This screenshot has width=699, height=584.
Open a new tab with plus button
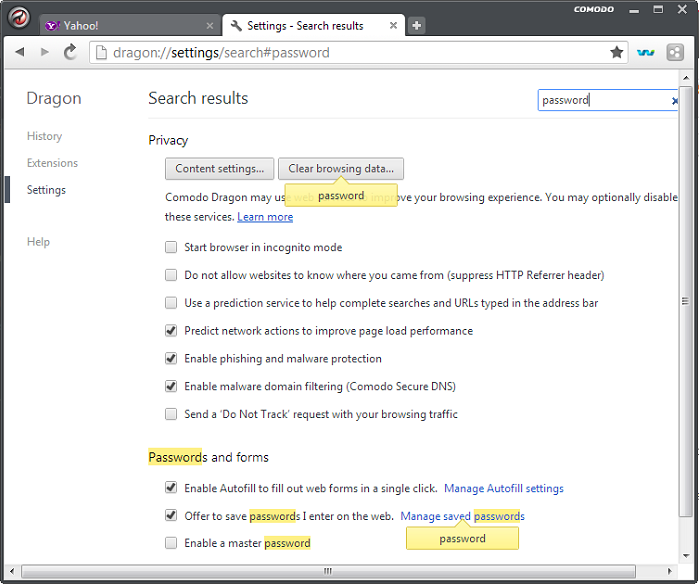click(416, 25)
